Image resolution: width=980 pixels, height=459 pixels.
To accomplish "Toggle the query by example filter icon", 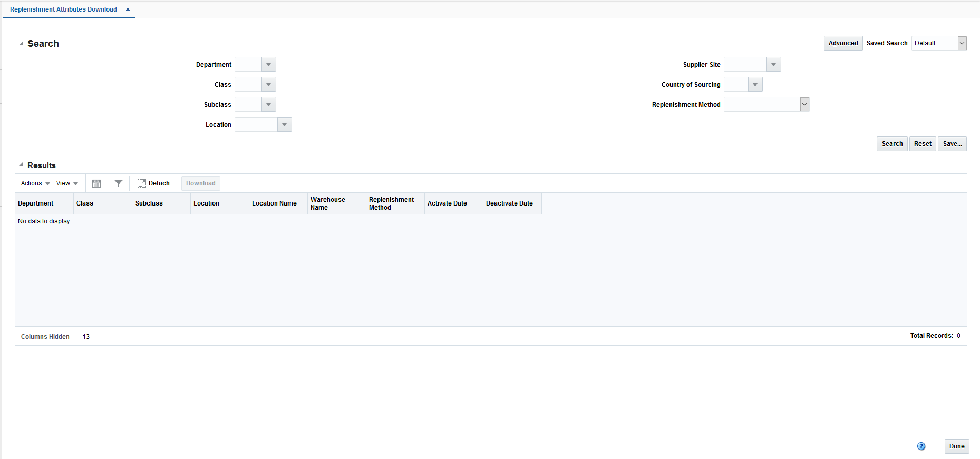I will pos(119,183).
